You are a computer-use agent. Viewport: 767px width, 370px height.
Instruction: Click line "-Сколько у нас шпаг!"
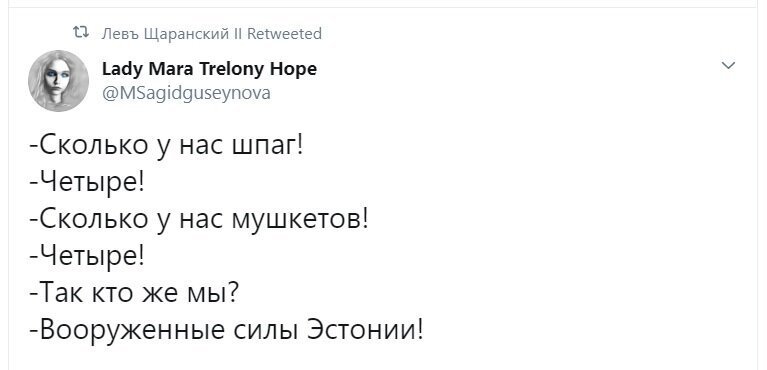point(166,146)
